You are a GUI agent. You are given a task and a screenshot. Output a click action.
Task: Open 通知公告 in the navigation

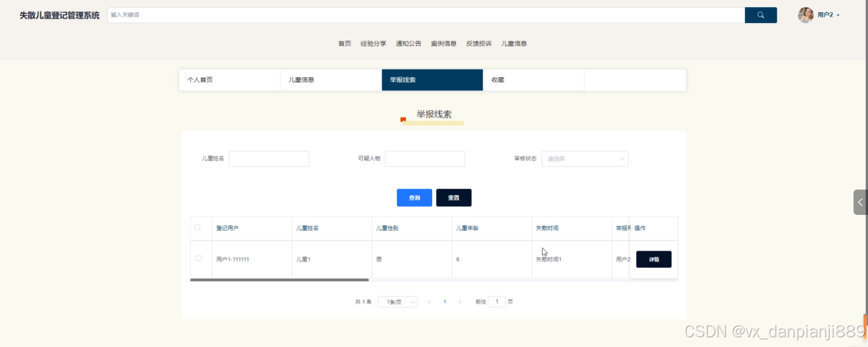coord(408,44)
